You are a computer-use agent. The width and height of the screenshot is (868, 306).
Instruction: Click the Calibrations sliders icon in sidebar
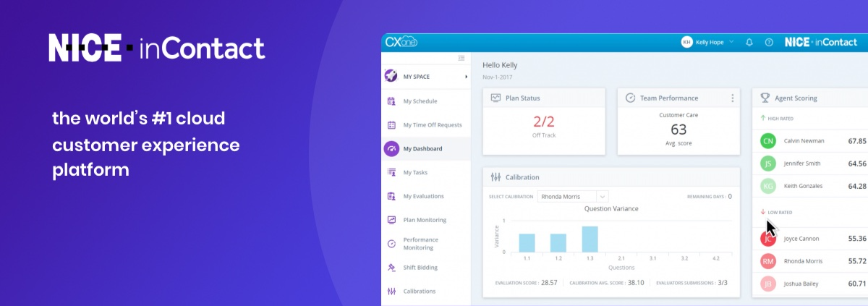pyautogui.click(x=391, y=291)
